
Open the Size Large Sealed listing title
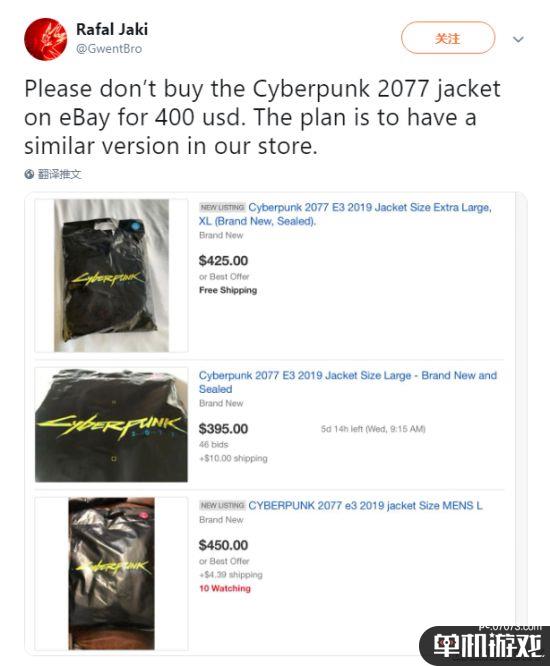pos(348,382)
